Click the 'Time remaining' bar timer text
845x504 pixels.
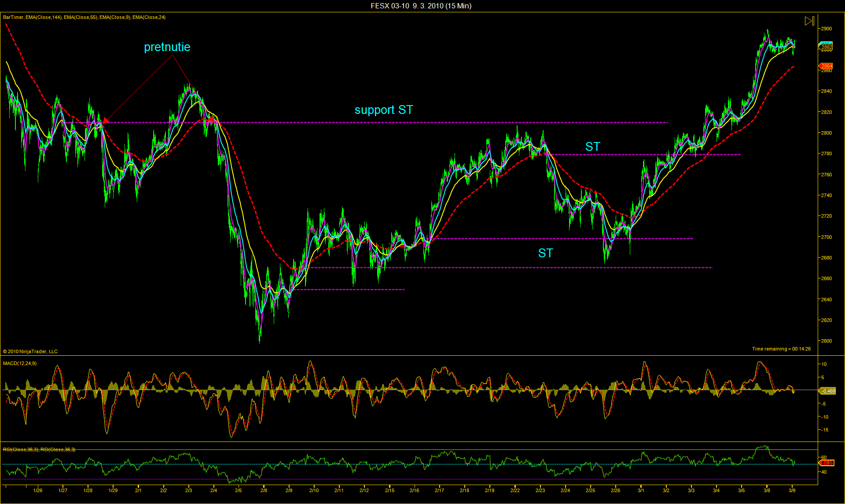point(781,349)
